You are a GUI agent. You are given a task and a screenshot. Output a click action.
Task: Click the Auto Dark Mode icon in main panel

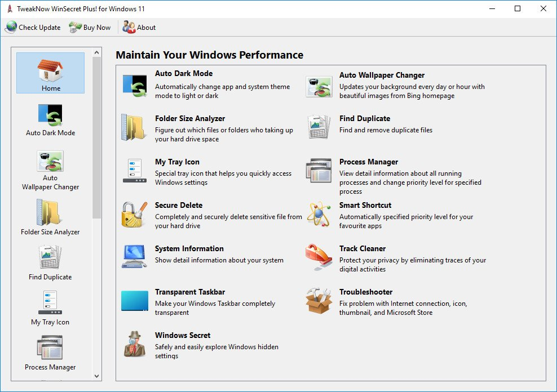pos(134,84)
